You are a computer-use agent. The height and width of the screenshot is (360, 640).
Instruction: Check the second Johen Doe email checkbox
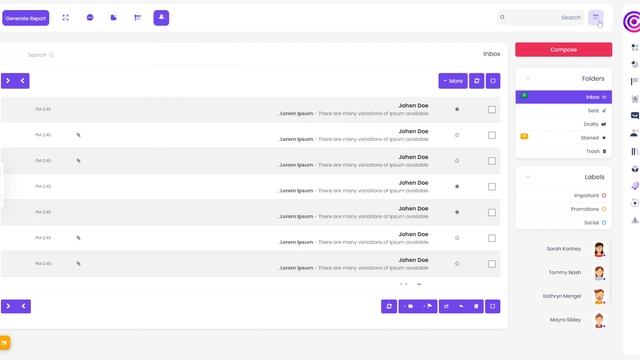492,135
